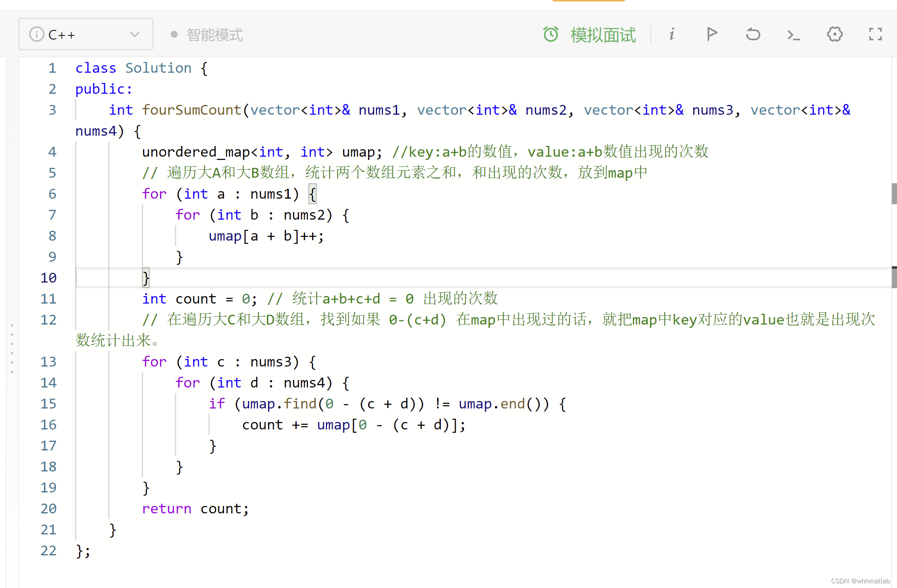This screenshot has width=897, height=588.
Task: Click the alarm clock mock interview icon
Action: click(x=551, y=35)
